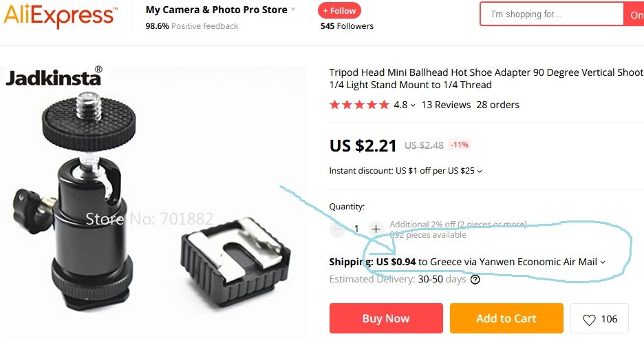The image size is (644, 341).
Task: Click the quantity value field
Action: pyautogui.click(x=356, y=229)
